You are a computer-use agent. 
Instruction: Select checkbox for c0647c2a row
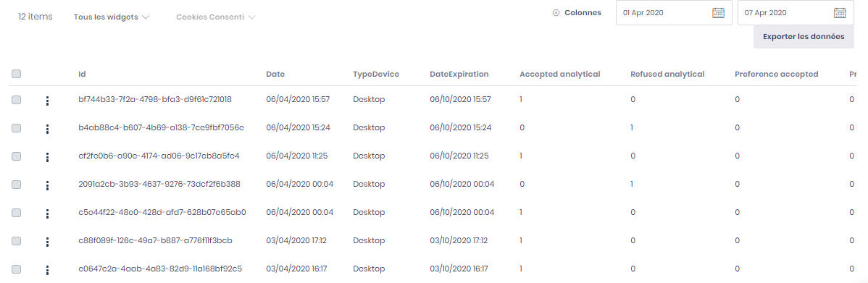tap(16, 269)
